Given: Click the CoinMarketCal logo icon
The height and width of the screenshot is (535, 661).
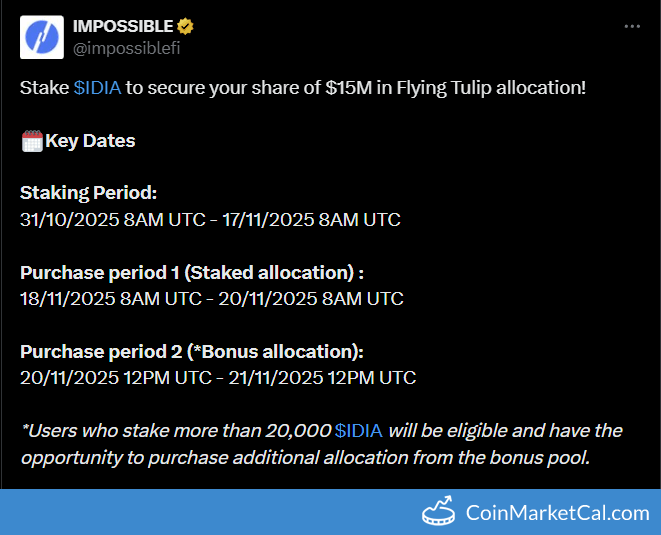Looking at the screenshot, I should tap(439, 512).
